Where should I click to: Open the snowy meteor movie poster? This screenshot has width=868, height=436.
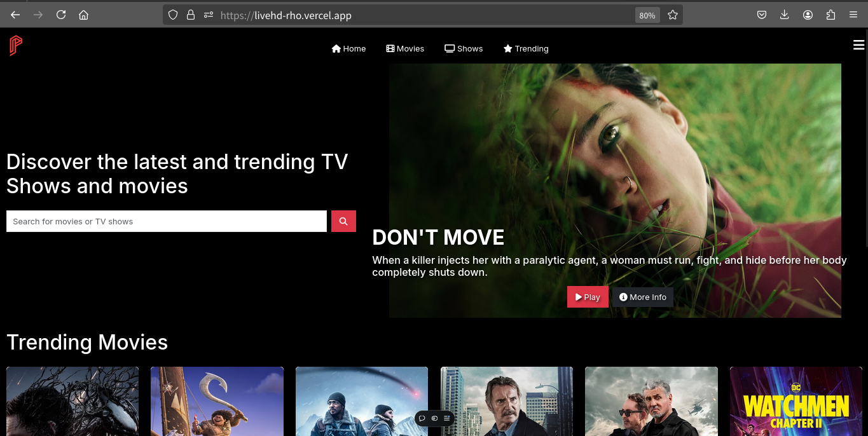362,401
